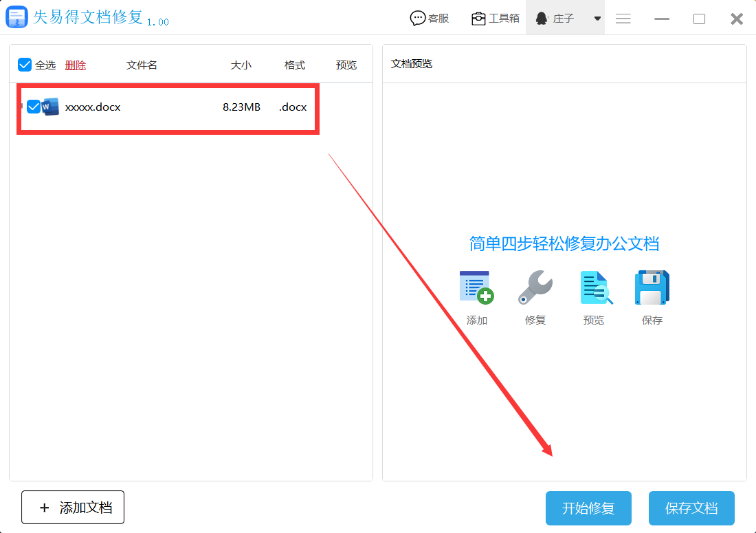Click the Word icon of xxxxx.docx
Viewport: 756px width, 533px height.
[x=50, y=107]
